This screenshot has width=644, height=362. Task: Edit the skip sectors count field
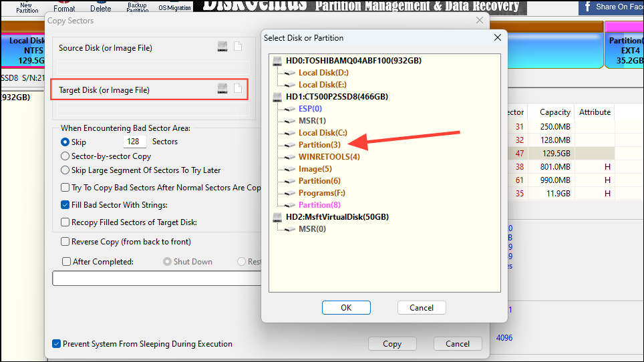pos(134,142)
